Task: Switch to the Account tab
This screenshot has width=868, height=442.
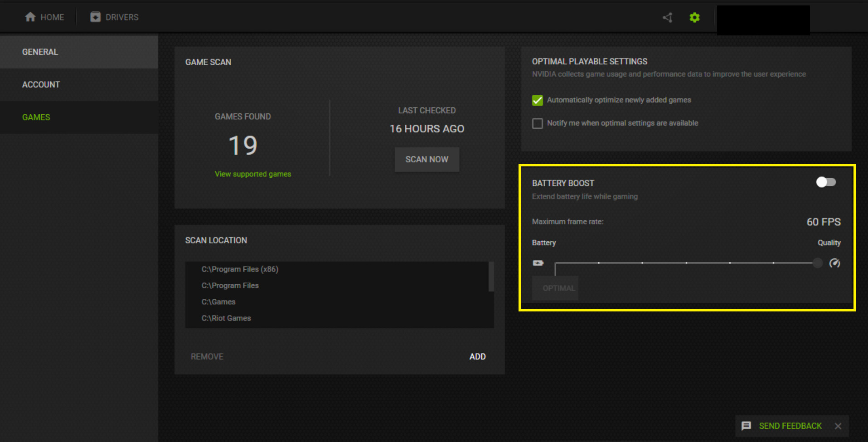Action: (x=41, y=85)
